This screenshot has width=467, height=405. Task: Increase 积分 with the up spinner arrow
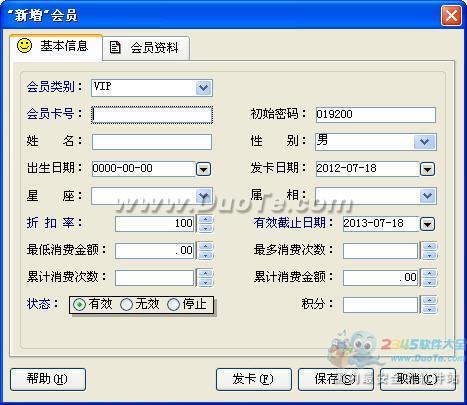pos(430,301)
